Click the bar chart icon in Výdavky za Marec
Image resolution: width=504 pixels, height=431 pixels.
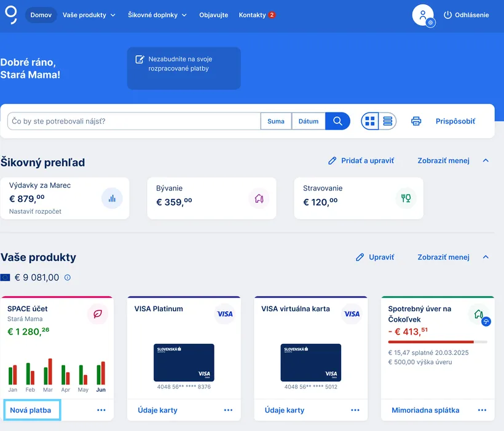pos(112,198)
